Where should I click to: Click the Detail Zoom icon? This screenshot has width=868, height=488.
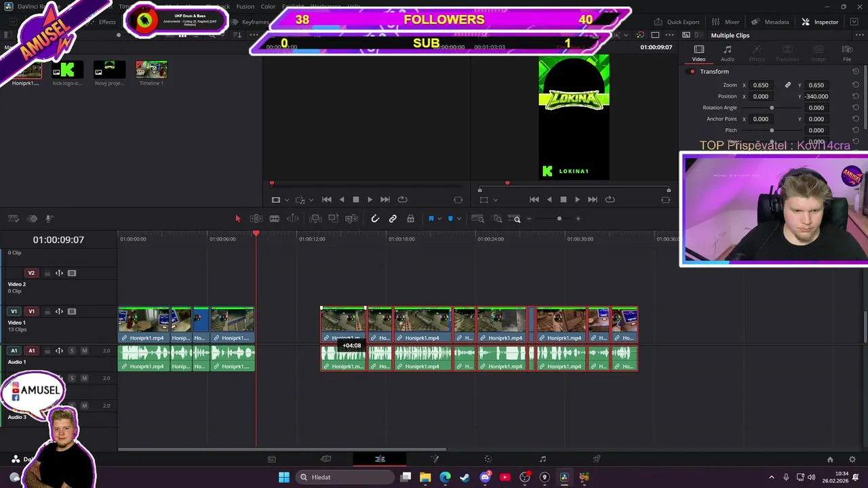coord(497,218)
